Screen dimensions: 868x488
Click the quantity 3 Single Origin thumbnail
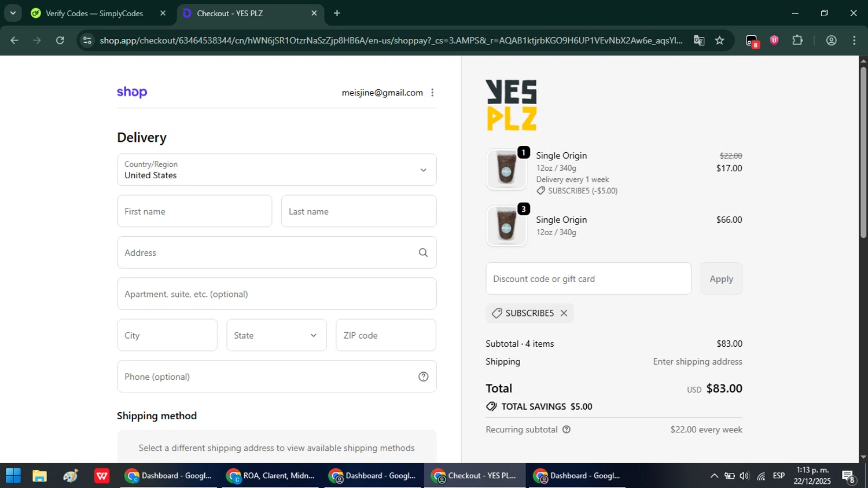(x=506, y=226)
